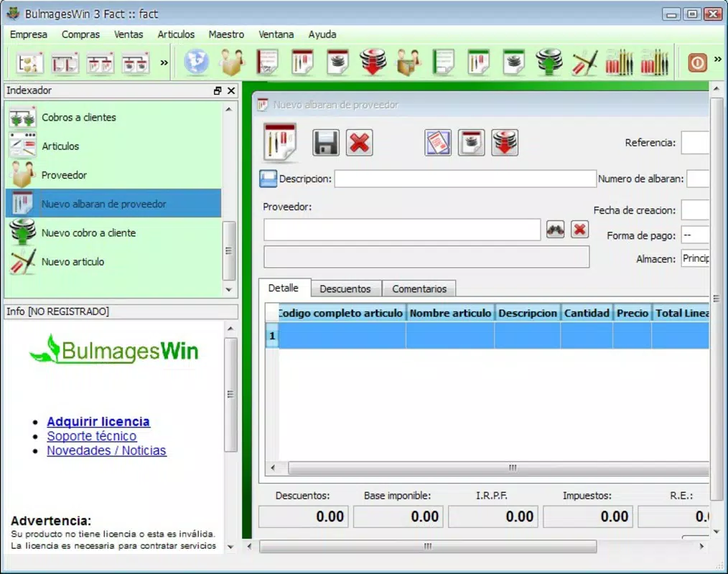The height and width of the screenshot is (574, 728).
Task: Click the blue-framed document print icon
Action: pyautogui.click(x=438, y=143)
